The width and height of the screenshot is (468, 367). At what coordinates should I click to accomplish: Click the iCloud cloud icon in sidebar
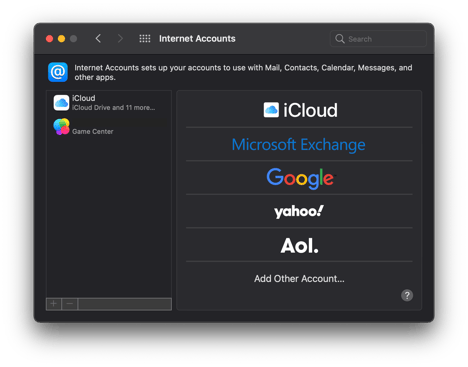click(x=61, y=103)
